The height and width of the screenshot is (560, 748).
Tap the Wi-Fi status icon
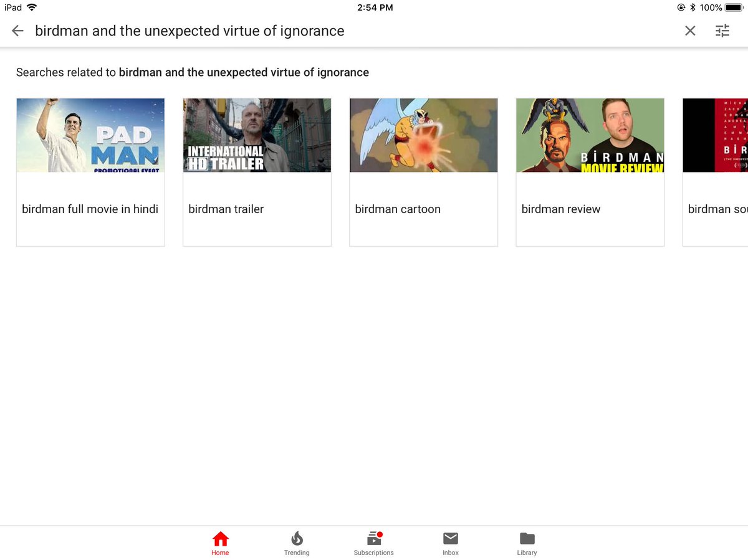32,7
